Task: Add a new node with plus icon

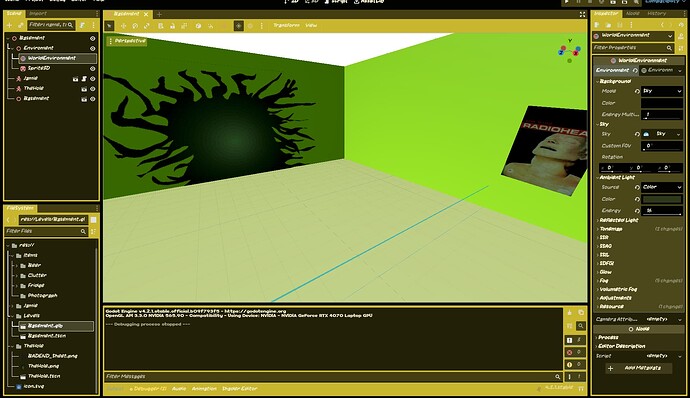Action: tap(9, 25)
